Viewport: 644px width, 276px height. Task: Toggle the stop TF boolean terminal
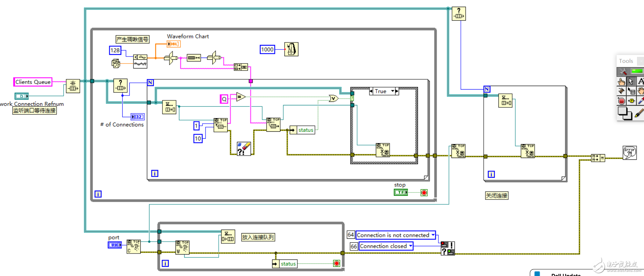(x=401, y=192)
